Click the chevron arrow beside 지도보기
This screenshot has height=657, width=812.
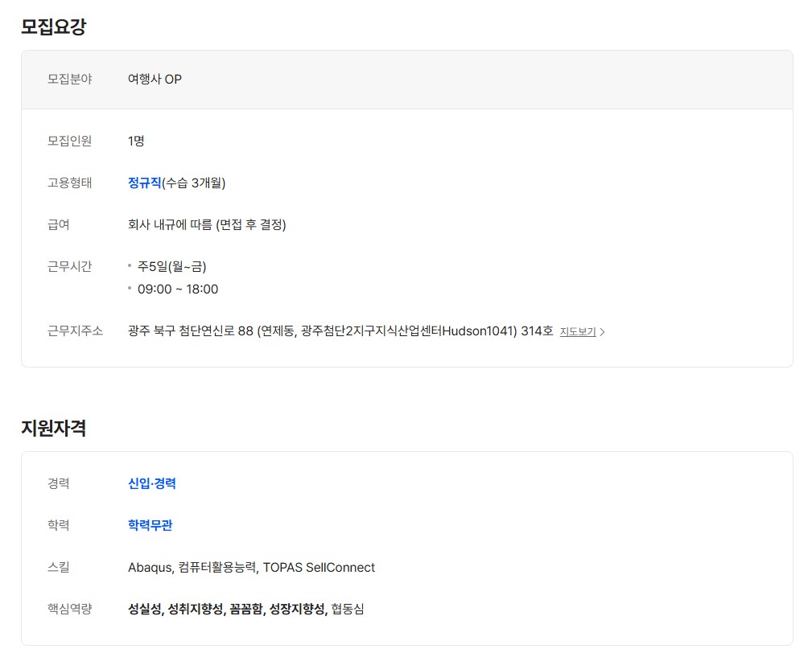coord(603,331)
